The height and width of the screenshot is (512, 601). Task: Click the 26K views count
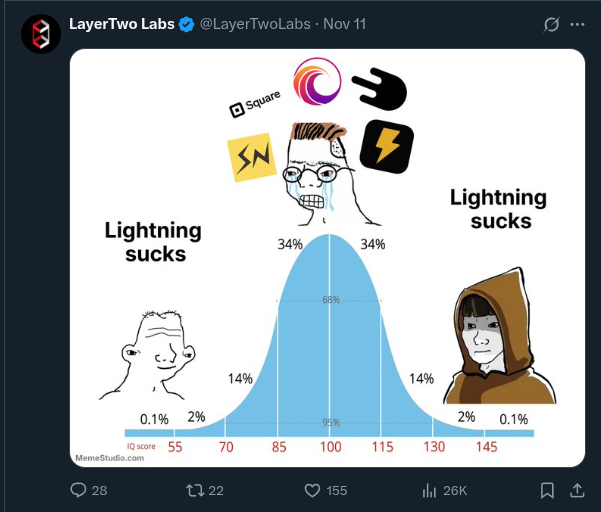point(455,490)
